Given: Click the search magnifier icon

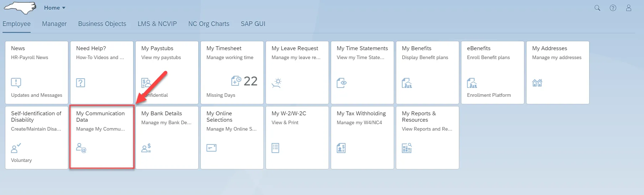Looking at the screenshot, I should [597, 8].
